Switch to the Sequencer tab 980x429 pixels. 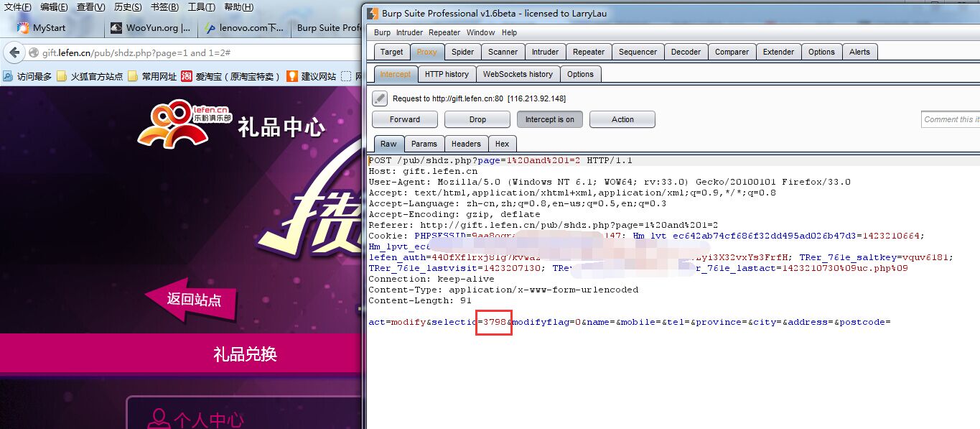[x=638, y=52]
